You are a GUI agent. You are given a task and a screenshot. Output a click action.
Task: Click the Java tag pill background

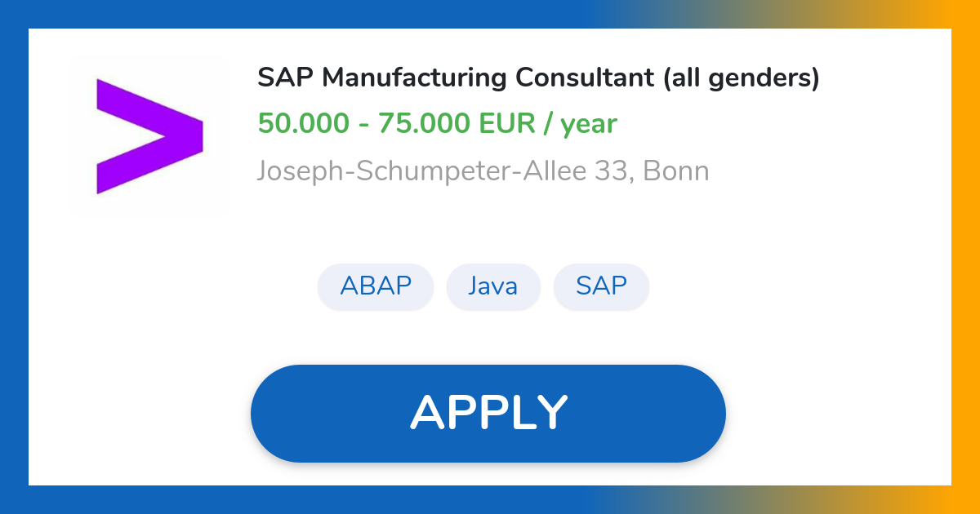493,286
